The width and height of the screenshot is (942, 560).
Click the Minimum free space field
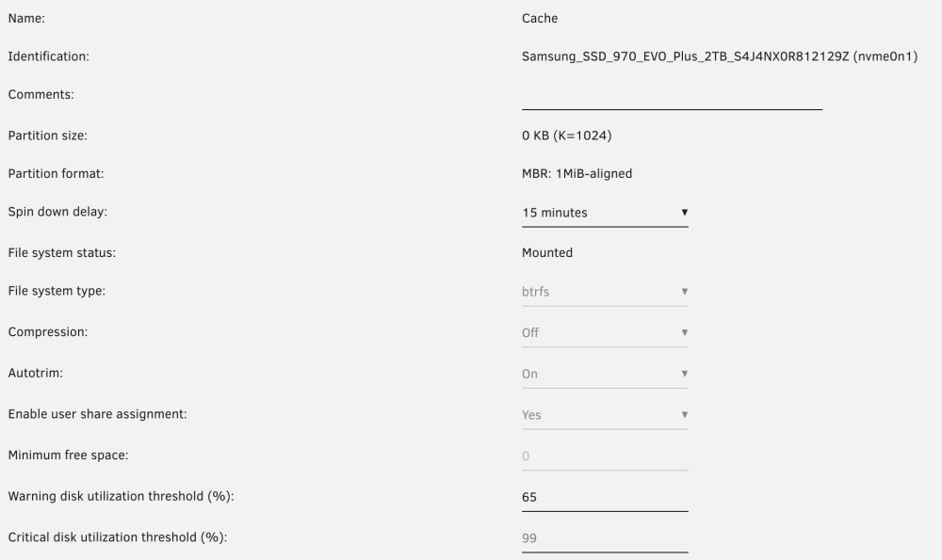click(605, 456)
